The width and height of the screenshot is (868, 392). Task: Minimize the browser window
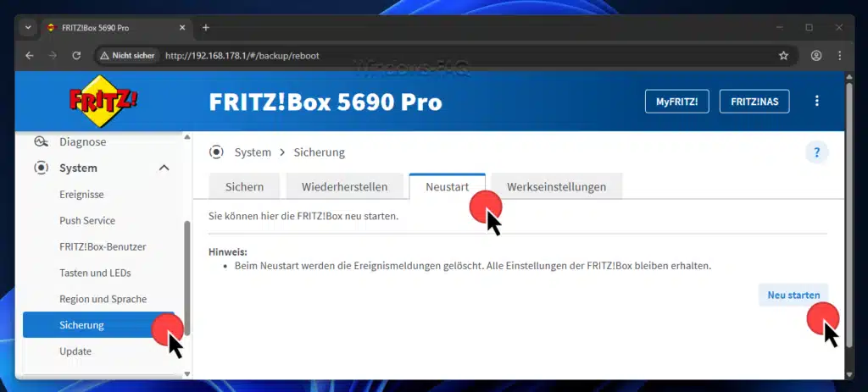780,28
